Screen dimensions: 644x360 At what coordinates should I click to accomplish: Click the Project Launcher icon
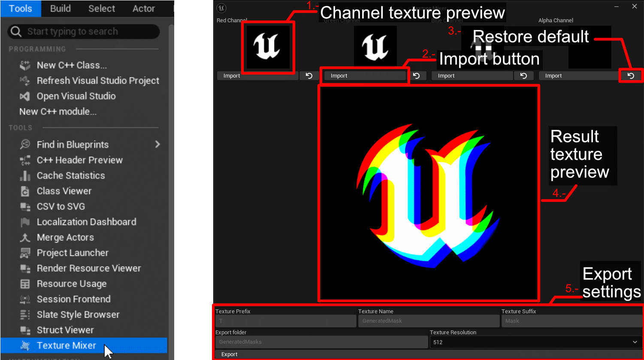(25, 253)
